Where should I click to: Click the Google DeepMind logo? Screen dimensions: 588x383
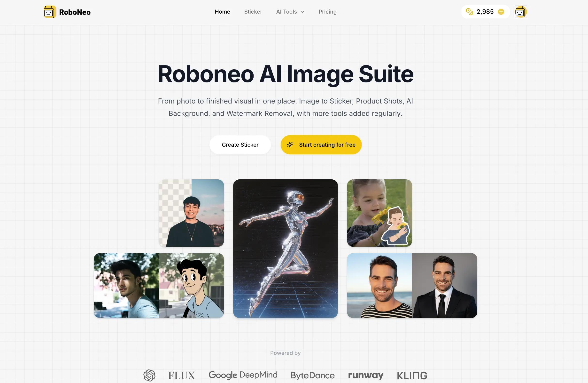click(x=243, y=375)
